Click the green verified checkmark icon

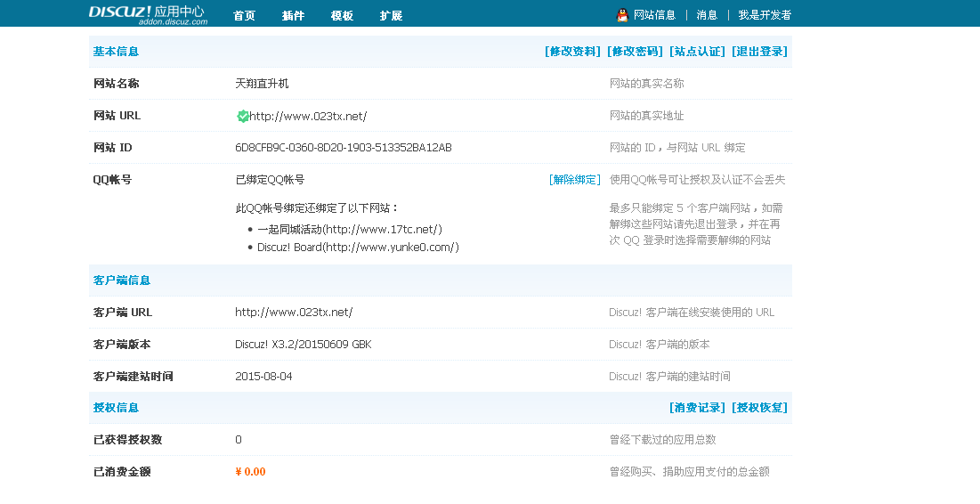(242, 116)
